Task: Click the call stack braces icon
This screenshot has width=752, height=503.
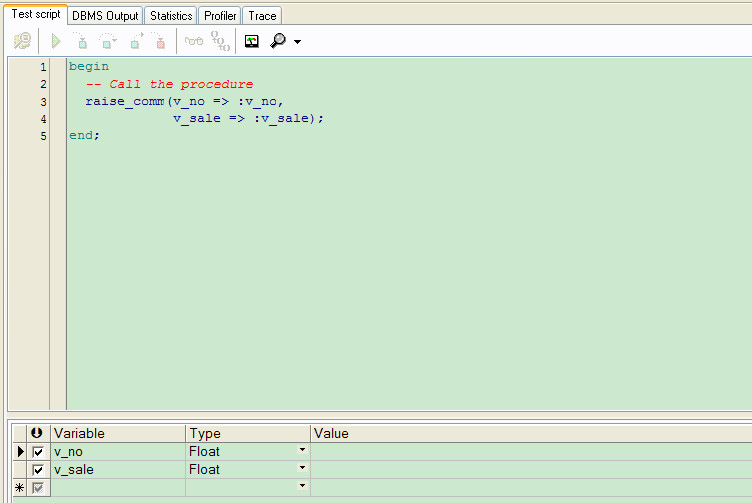Action: click(x=221, y=41)
